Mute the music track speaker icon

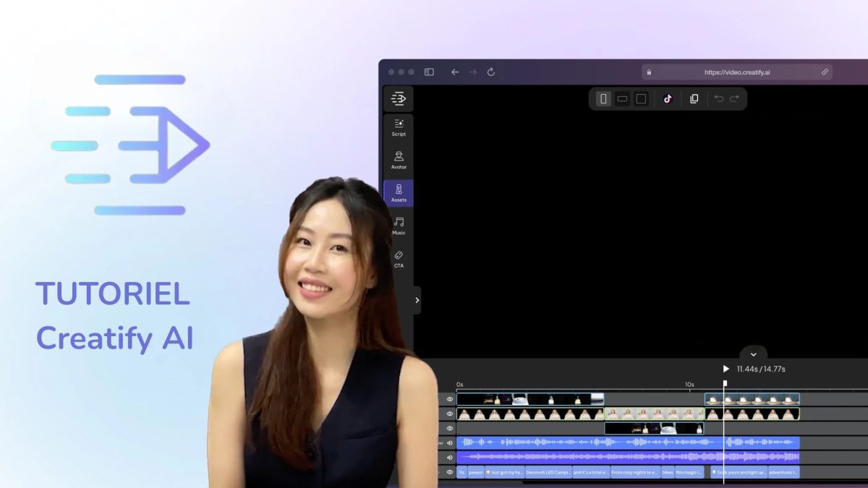[449, 458]
